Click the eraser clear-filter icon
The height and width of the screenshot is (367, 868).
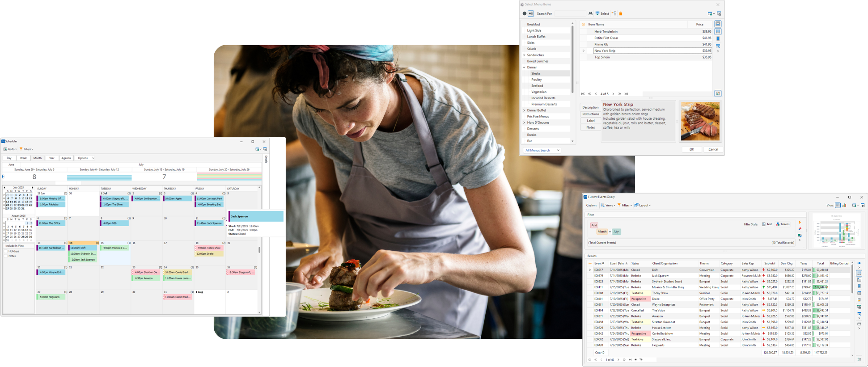pos(800,229)
